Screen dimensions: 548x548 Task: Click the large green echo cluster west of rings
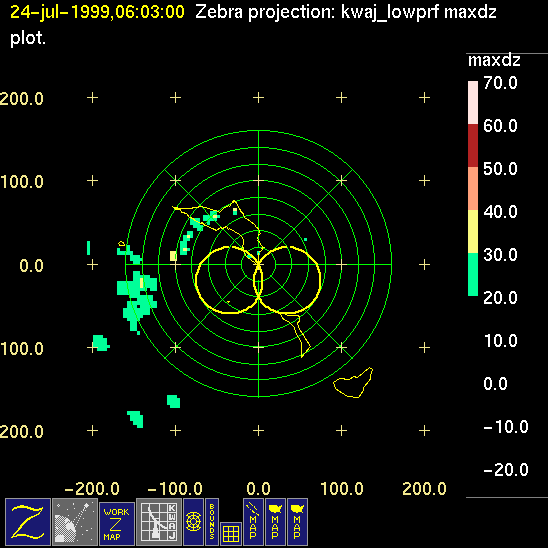click(x=137, y=296)
